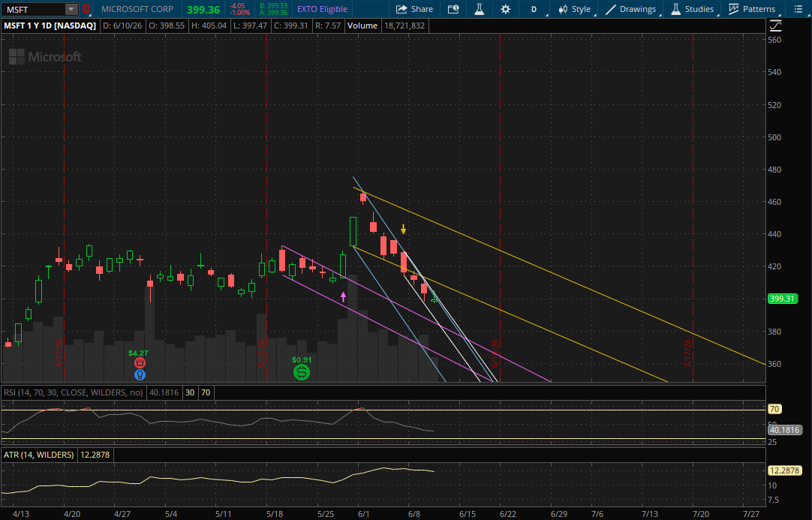
Task: Click the R: 7.57 range value
Action: (x=327, y=26)
